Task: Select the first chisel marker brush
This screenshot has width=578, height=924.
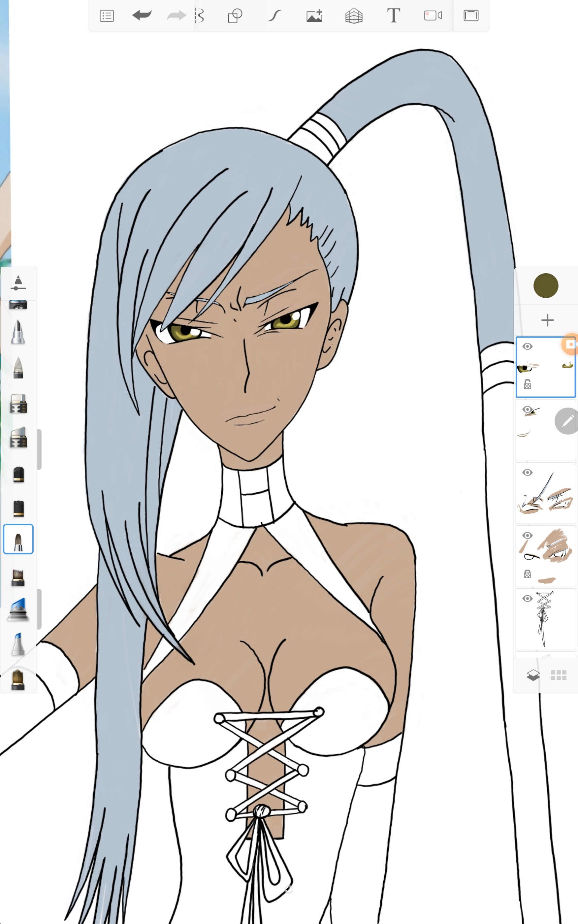Action: (x=18, y=404)
